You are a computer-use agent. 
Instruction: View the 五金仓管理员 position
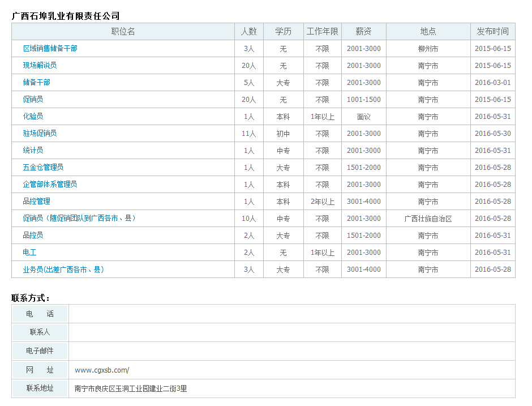coord(43,168)
